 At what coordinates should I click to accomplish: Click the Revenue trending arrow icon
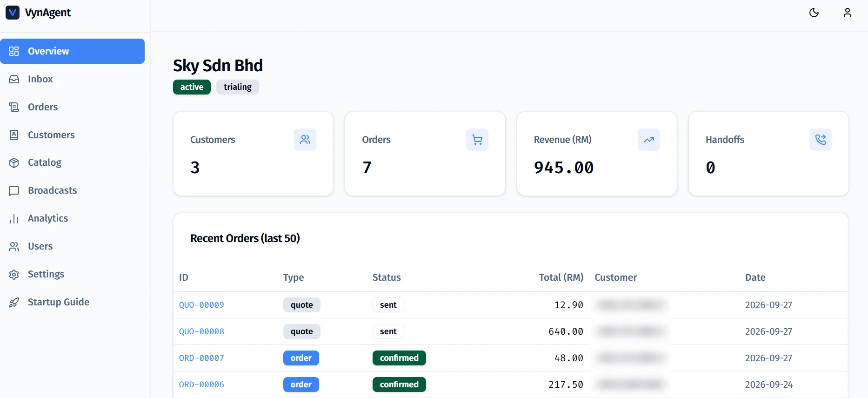[649, 140]
